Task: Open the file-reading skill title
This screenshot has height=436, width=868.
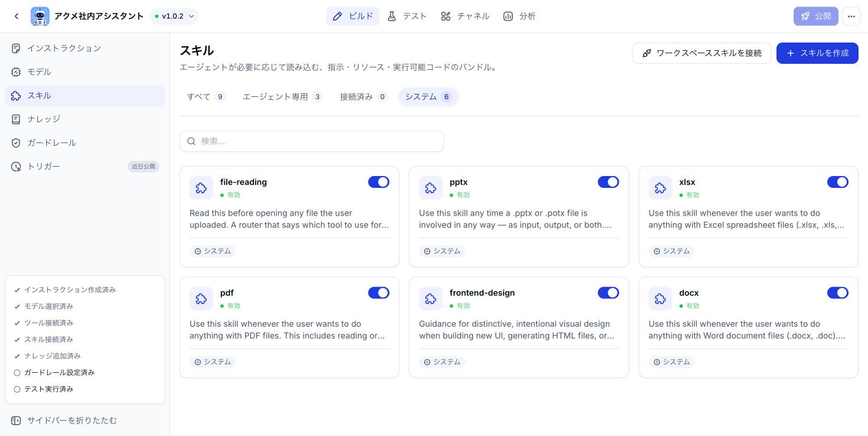Action: (x=243, y=182)
